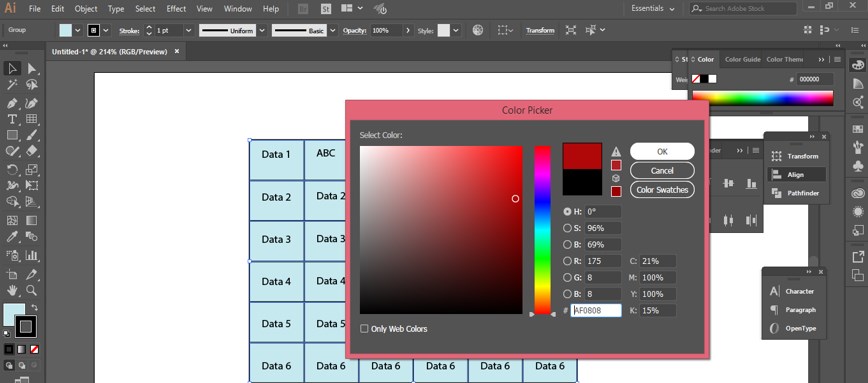
Task: Select the Gradient tool
Action: point(32,220)
